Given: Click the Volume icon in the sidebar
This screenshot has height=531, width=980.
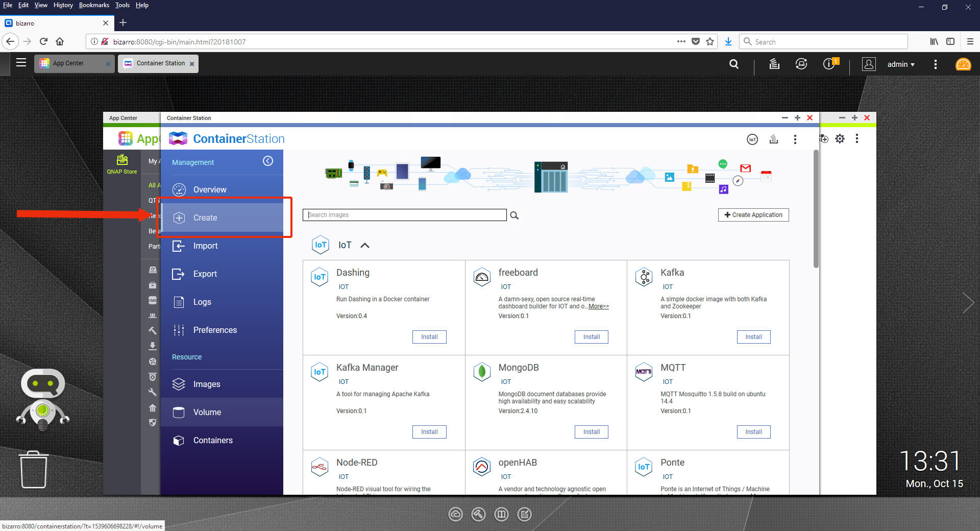Looking at the screenshot, I should click(x=179, y=412).
